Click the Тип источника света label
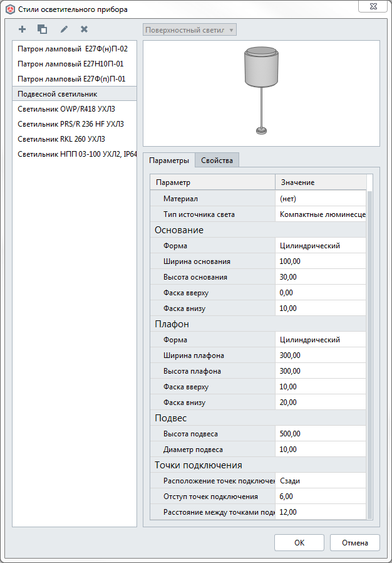This screenshot has width=392, height=563. coord(199,214)
